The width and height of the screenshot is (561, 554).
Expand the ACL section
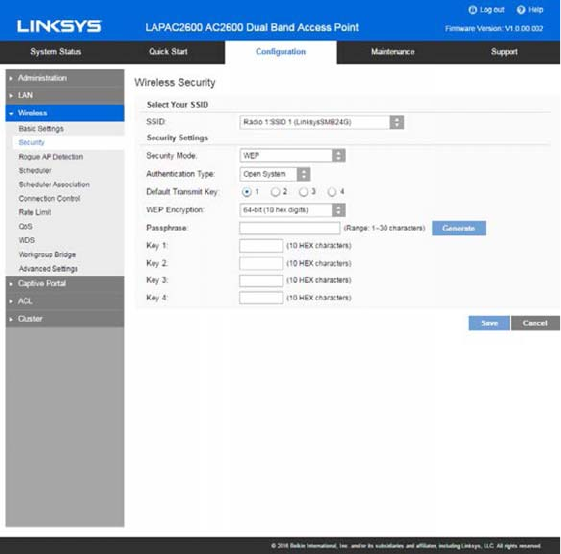click(x=65, y=301)
